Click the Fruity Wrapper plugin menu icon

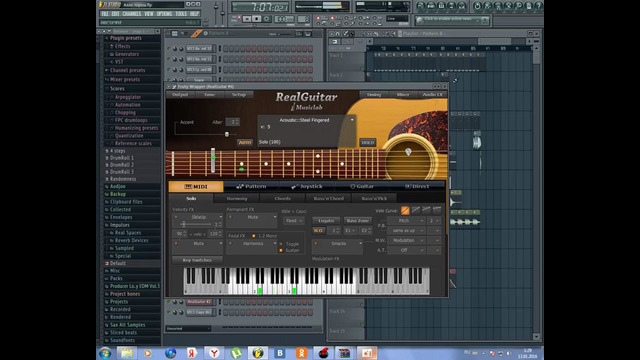tap(174, 87)
